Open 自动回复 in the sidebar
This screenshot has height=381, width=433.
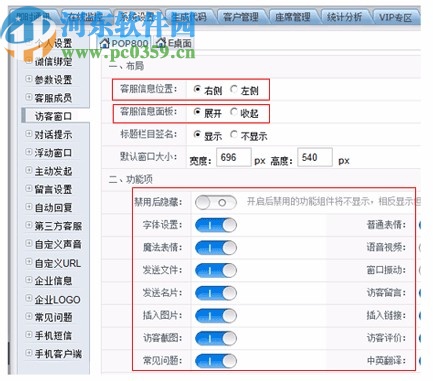click(53, 208)
